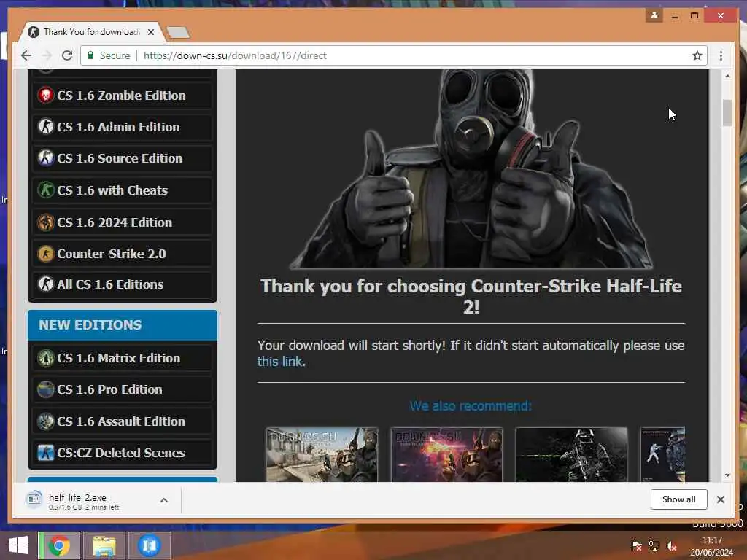The width and height of the screenshot is (747, 560).
Task: Open CS 1.6 Zombie Edition link
Action: [x=122, y=96]
